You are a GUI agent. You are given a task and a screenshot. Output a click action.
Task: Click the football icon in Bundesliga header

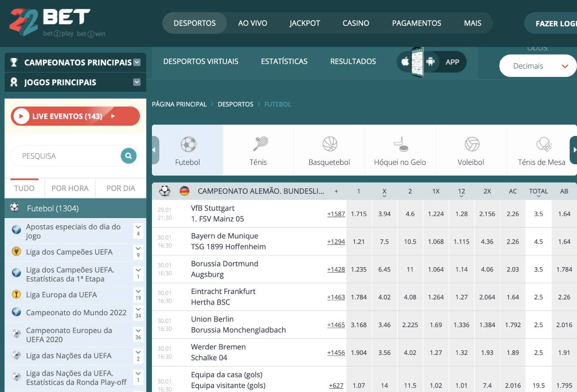pos(164,191)
